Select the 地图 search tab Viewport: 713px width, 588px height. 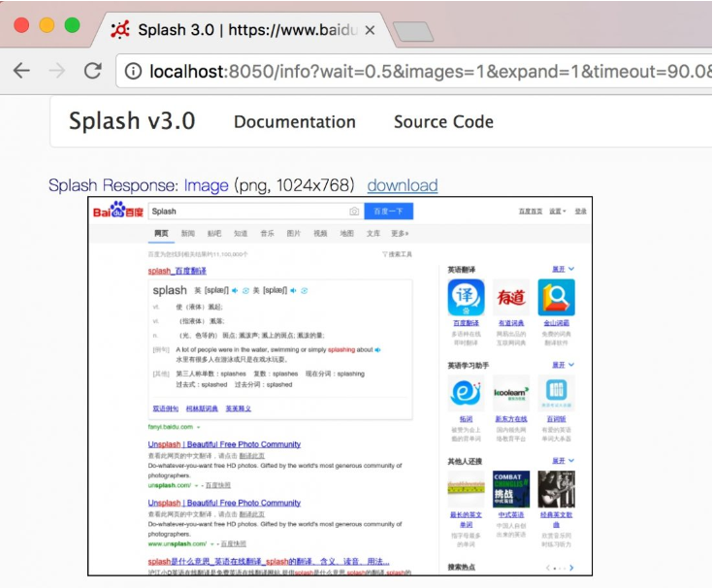click(346, 233)
